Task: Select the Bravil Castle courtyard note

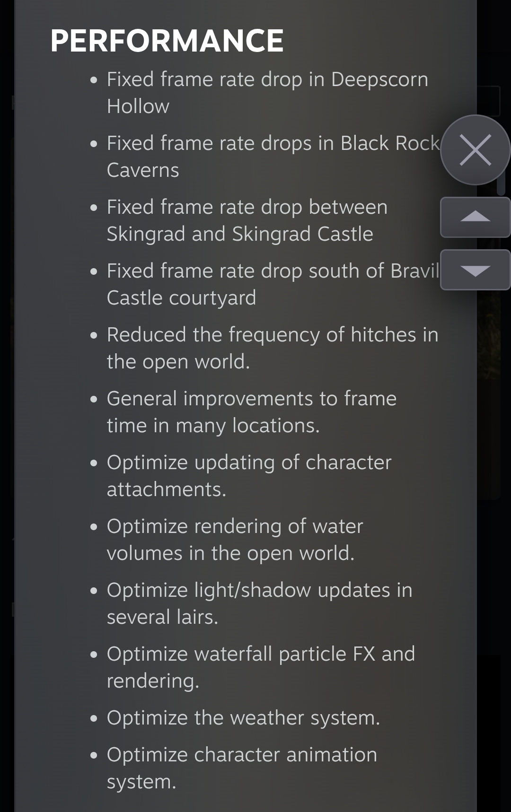Action: click(x=273, y=284)
